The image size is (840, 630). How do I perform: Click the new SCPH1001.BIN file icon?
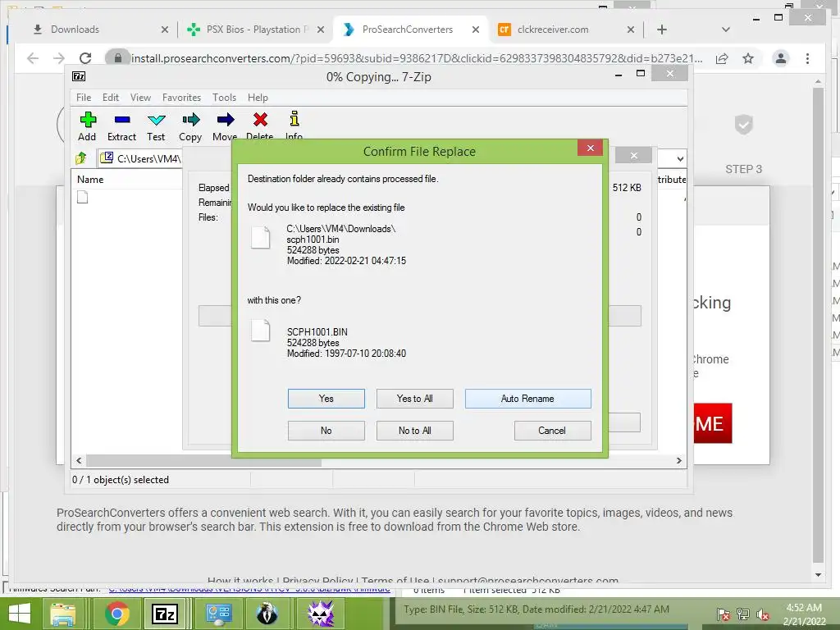[261, 331]
